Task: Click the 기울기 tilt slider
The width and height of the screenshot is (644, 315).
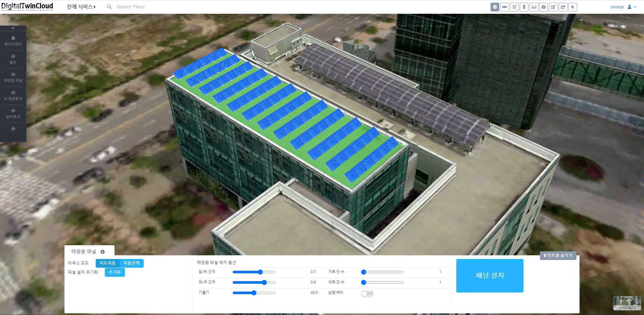Action: [254, 293]
